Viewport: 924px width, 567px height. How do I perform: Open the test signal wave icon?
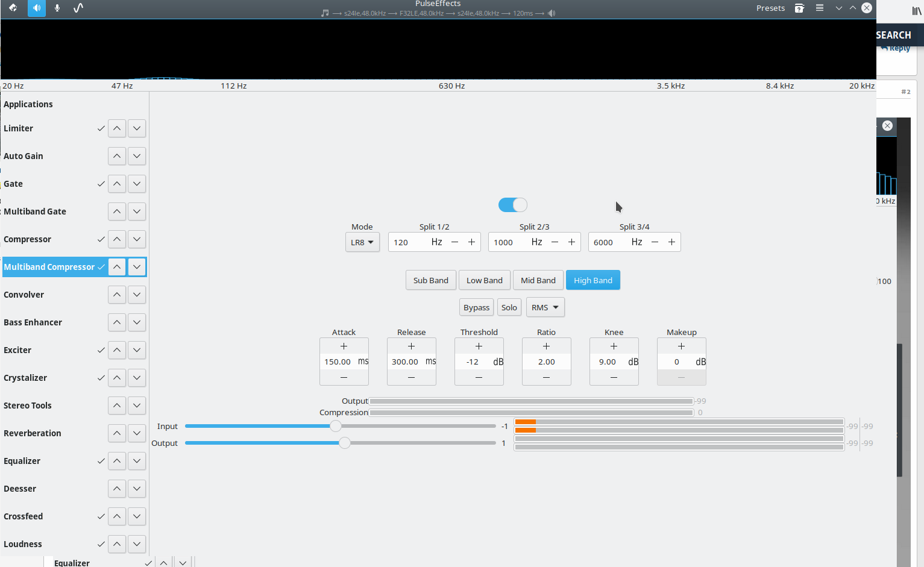[78, 8]
